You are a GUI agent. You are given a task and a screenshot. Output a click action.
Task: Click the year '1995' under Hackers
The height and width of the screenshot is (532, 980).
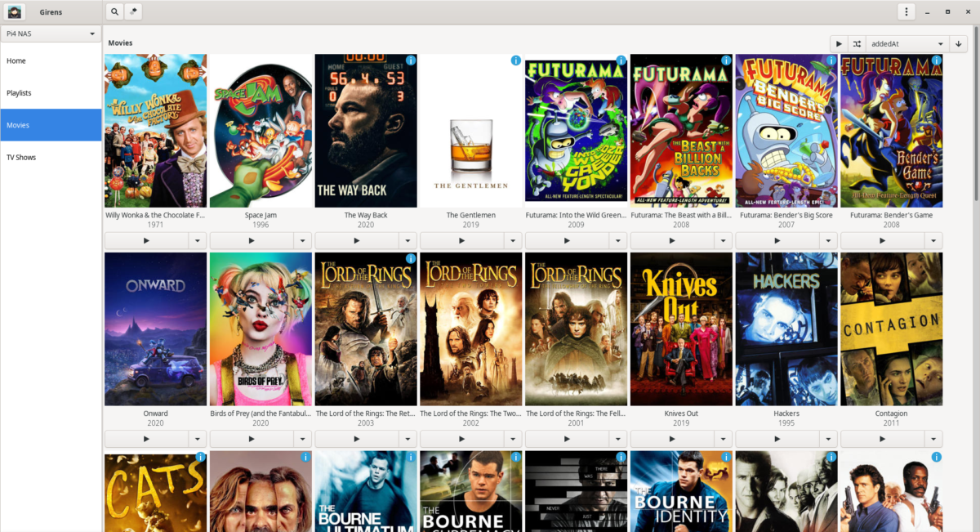click(x=786, y=422)
